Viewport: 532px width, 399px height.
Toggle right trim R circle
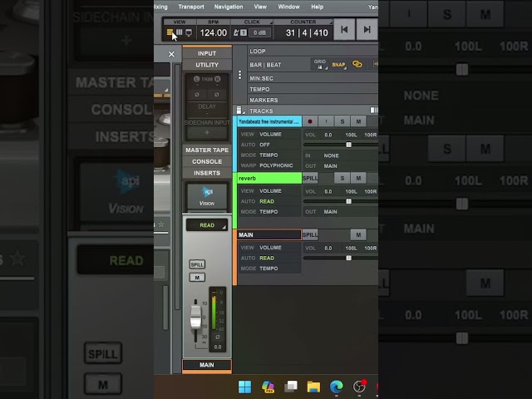[x=217, y=79]
